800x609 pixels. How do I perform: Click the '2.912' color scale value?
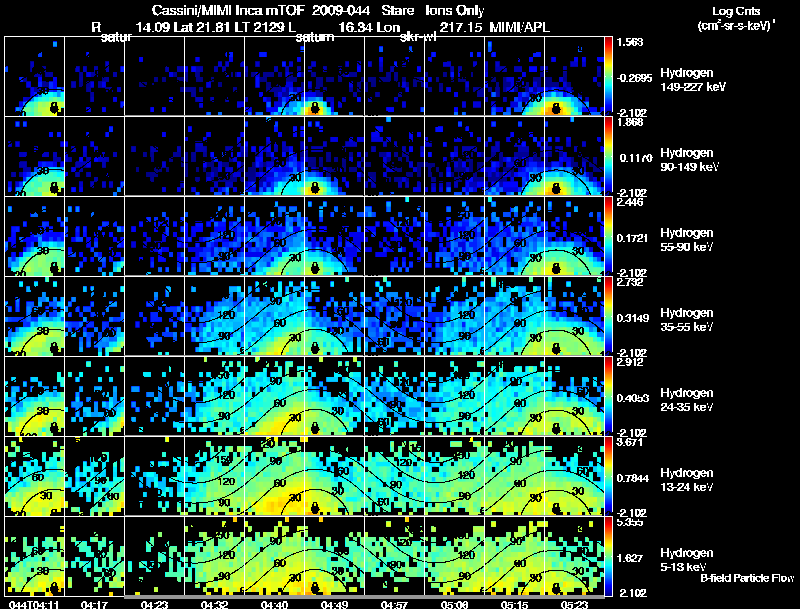coord(631,362)
